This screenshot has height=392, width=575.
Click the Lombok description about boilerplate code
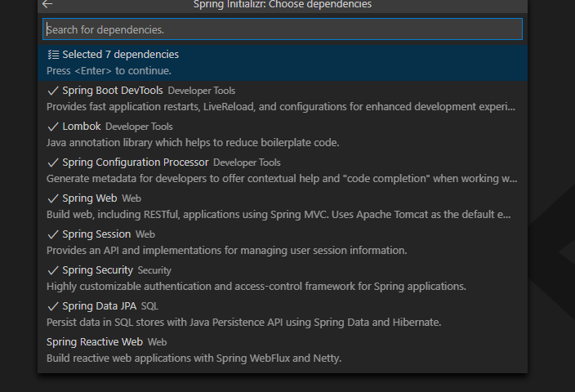193,143
